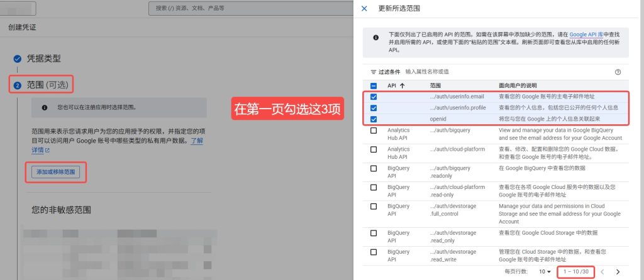Click the step 2 范围 number badge
Image resolution: width=644 pixels, height=280 pixels.
coord(18,85)
